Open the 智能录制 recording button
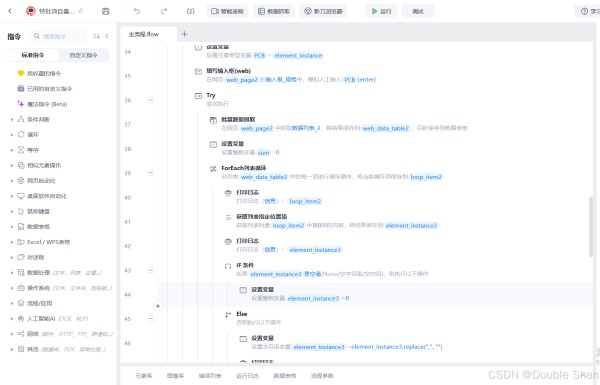The width and height of the screenshot is (600, 385). [227, 11]
